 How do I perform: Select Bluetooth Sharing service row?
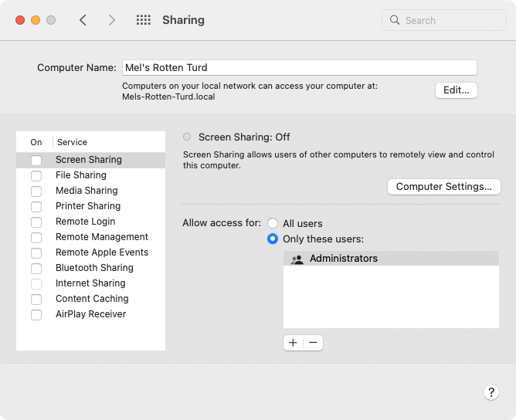[94, 268]
